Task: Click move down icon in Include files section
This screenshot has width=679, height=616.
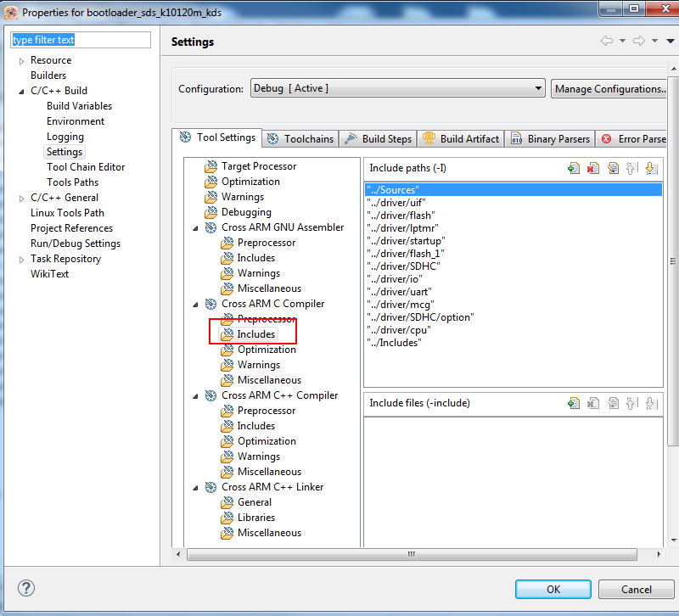Action: coord(651,403)
